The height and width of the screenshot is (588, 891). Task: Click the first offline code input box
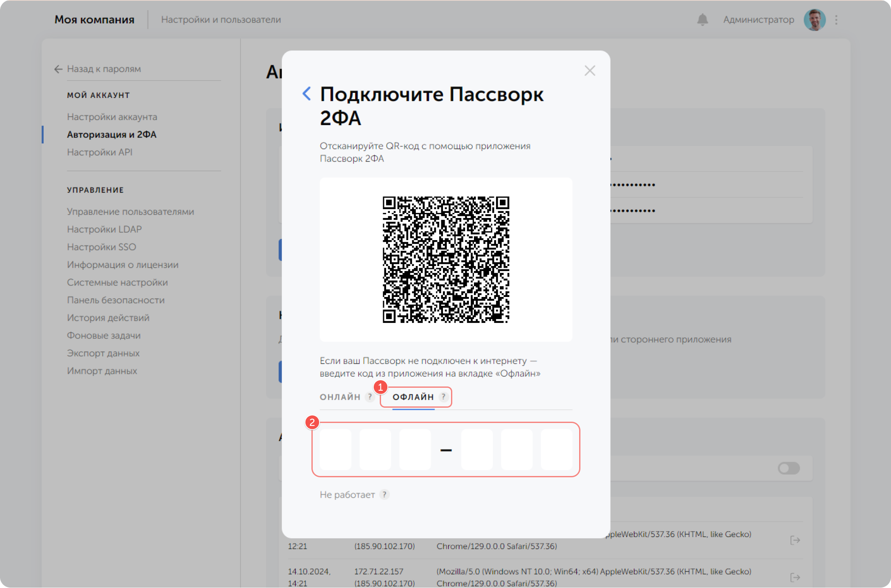(336, 450)
